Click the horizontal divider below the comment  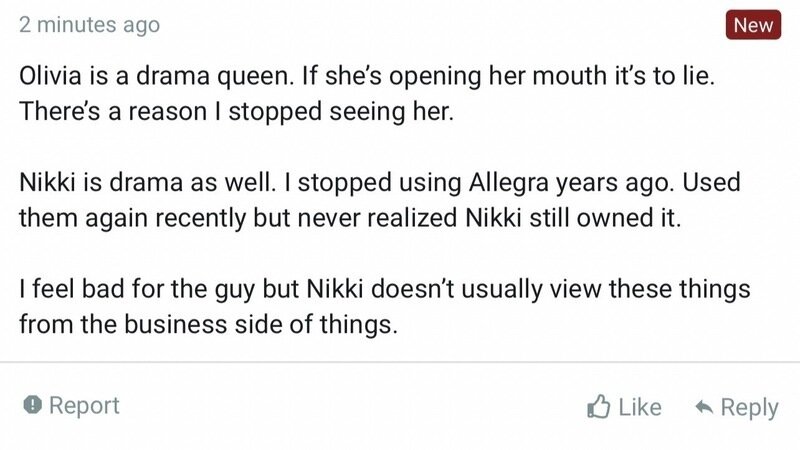coord(400,362)
